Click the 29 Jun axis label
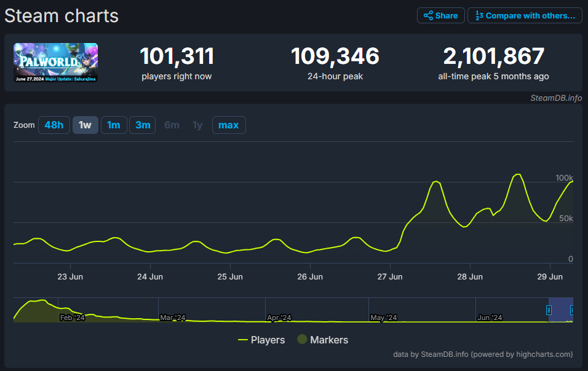 point(550,276)
